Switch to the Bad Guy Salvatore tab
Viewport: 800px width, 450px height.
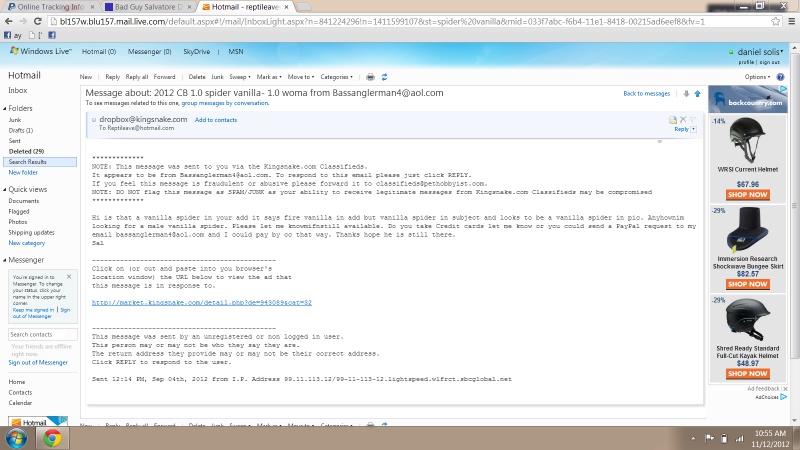(x=148, y=7)
